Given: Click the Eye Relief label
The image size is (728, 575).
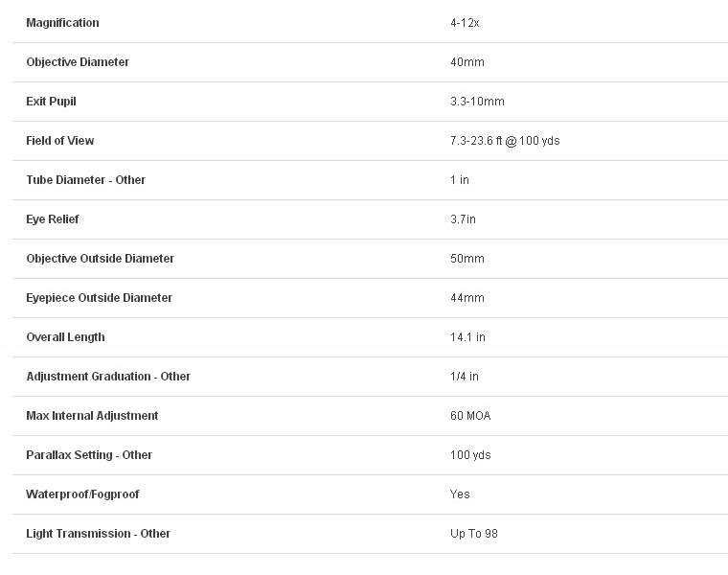Looking at the screenshot, I should [53, 219].
